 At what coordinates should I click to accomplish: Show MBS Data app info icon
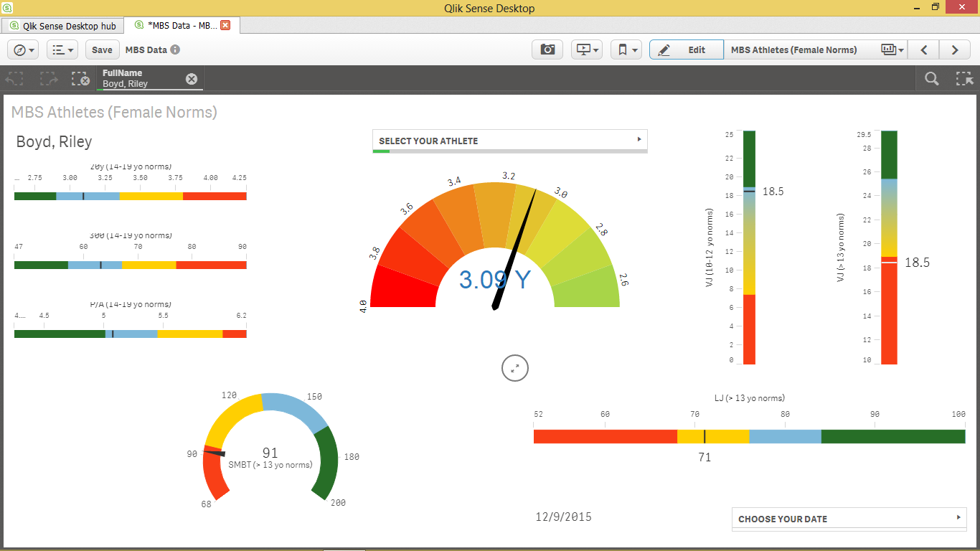pyautogui.click(x=175, y=50)
